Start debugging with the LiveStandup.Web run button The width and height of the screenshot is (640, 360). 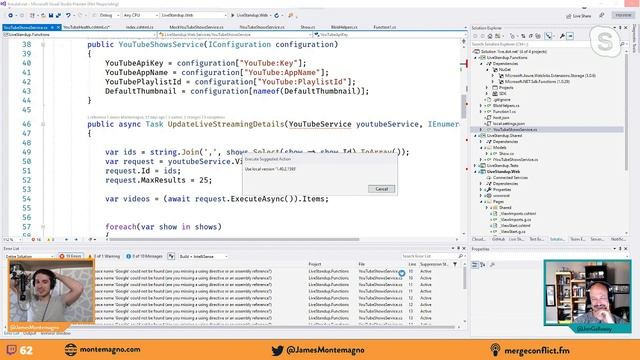point(249,16)
